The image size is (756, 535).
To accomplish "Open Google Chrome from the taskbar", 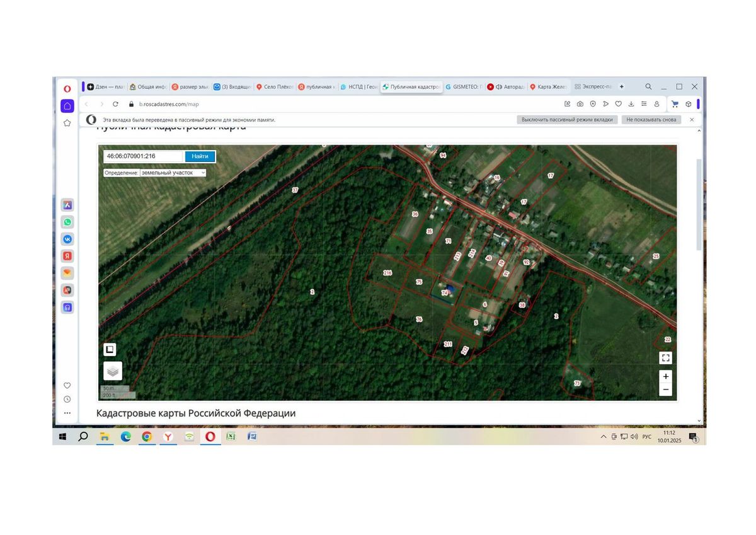I will point(147,436).
